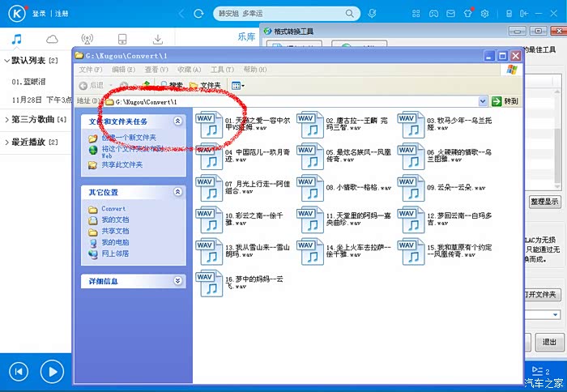Open the views dropdown toolbar button
This screenshot has width=567, height=392.
(237, 86)
